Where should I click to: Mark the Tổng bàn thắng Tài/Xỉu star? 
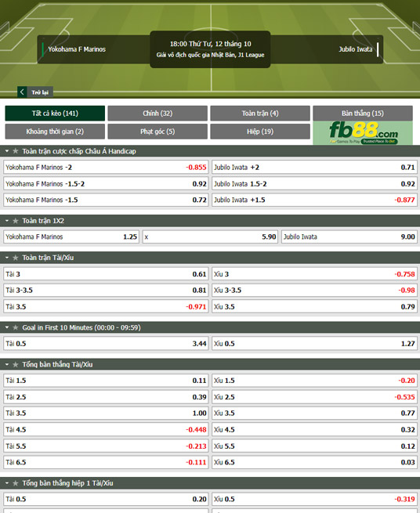point(16,364)
